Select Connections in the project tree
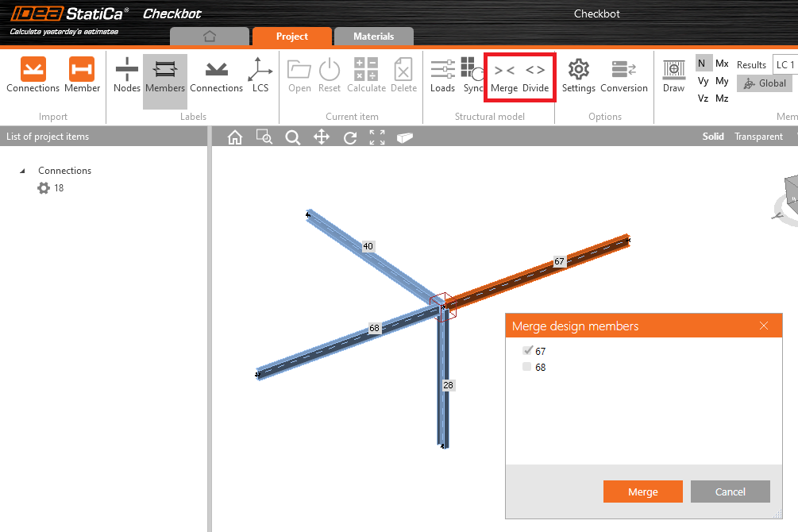This screenshot has width=798, height=532. click(x=64, y=171)
